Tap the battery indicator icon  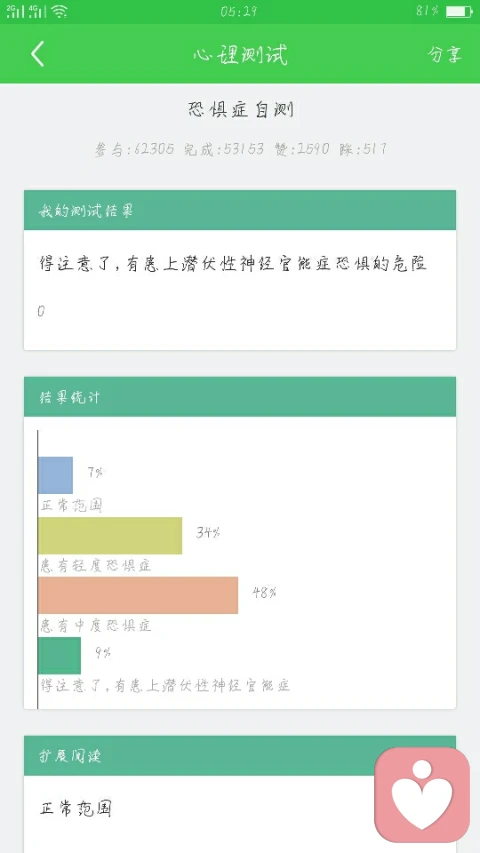(459, 11)
